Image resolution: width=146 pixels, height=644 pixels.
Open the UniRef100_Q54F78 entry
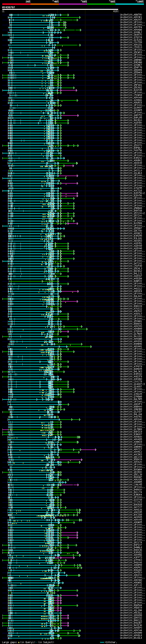(x=131, y=67)
